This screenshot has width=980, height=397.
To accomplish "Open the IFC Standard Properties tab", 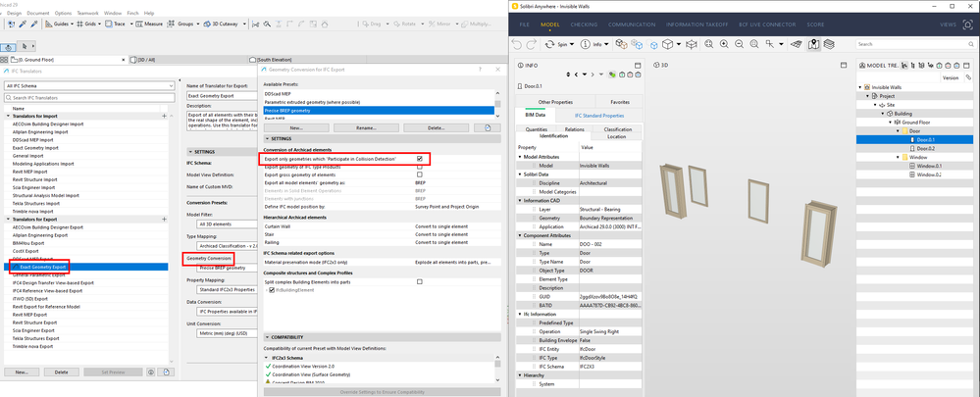I will [598, 116].
